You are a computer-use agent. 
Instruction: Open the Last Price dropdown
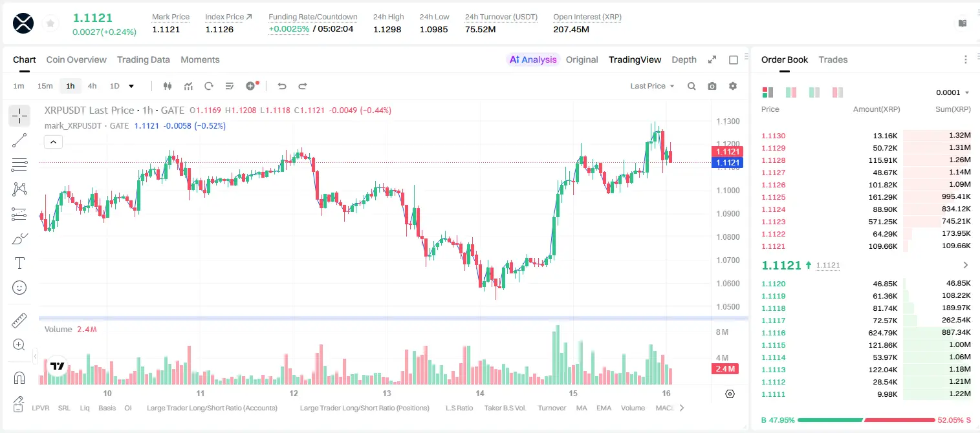pos(652,86)
